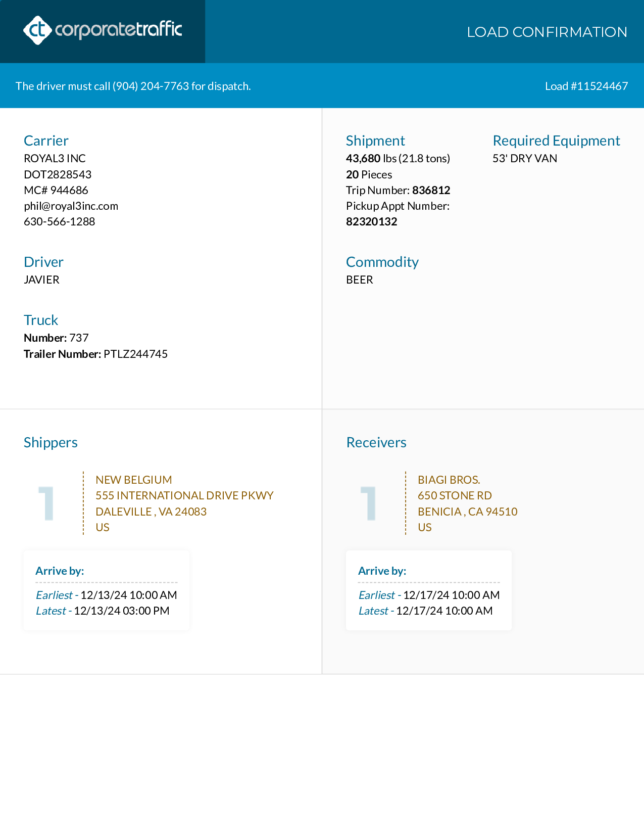Click the shipper stop number 1 graphic
The height and width of the screenshot is (834, 644).
pyautogui.click(x=46, y=503)
